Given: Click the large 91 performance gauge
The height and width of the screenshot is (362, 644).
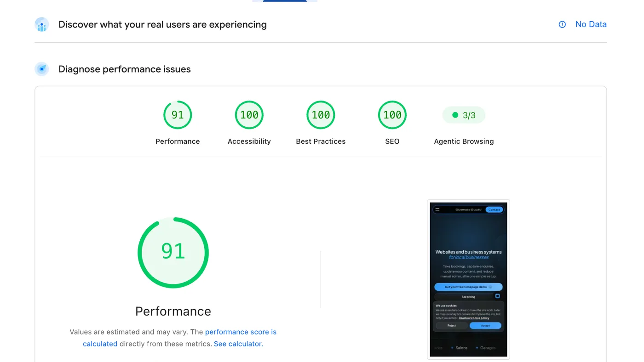Looking at the screenshot, I should pyautogui.click(x=173, y=253).
